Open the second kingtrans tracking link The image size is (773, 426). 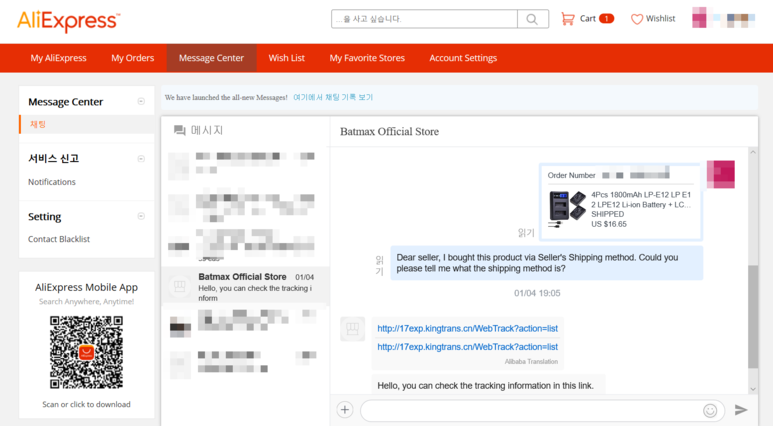(467, 347)
